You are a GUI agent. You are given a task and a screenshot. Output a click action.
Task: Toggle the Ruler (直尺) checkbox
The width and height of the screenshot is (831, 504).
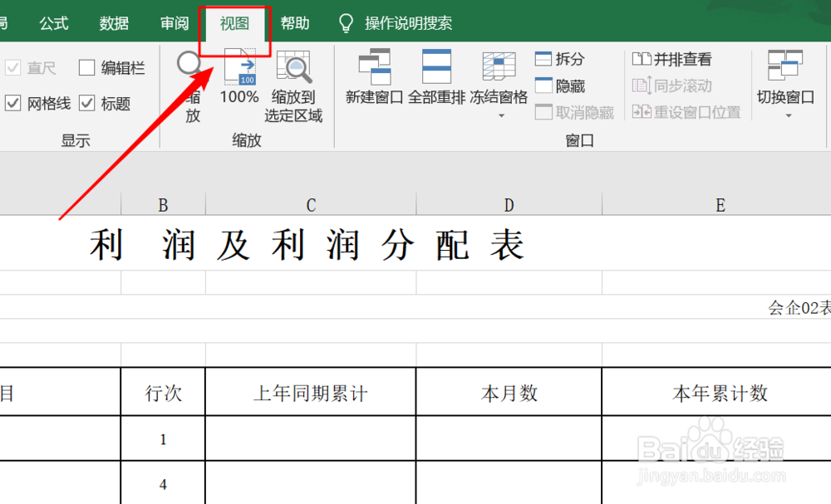point(12,68)
